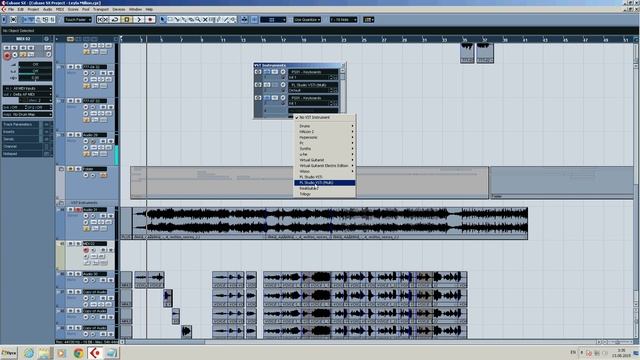
Task: Open the Notepad inspector section
Action: pos(21,154)
